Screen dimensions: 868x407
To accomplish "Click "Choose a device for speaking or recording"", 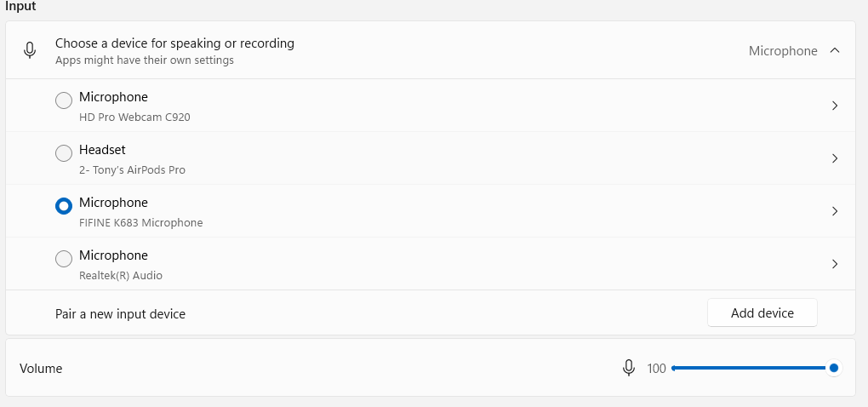I will coord(174,43).
